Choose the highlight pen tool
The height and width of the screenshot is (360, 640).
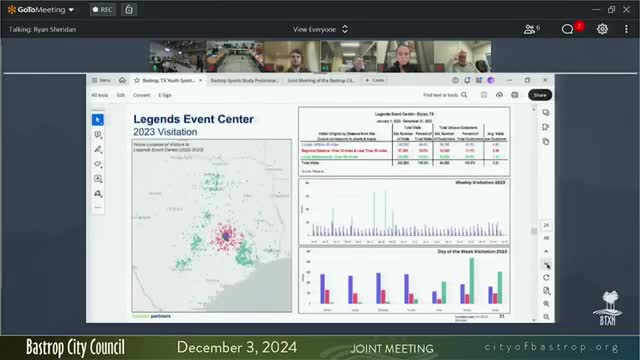point(98,149)
